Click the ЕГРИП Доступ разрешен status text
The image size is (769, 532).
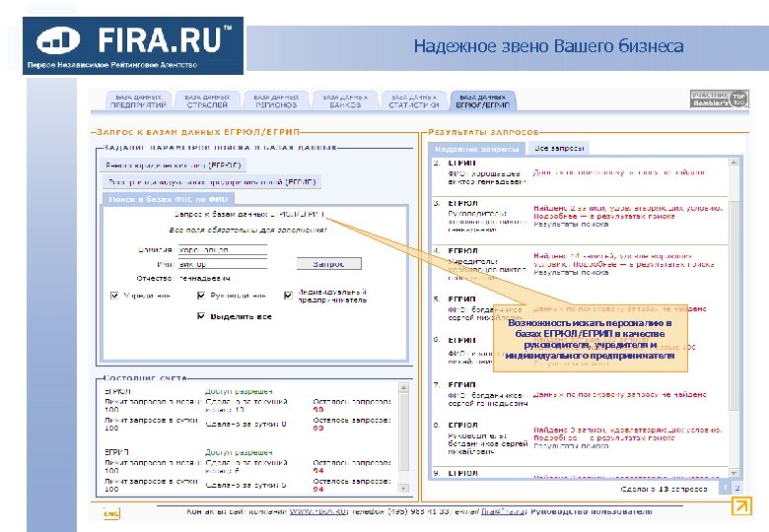239,452
